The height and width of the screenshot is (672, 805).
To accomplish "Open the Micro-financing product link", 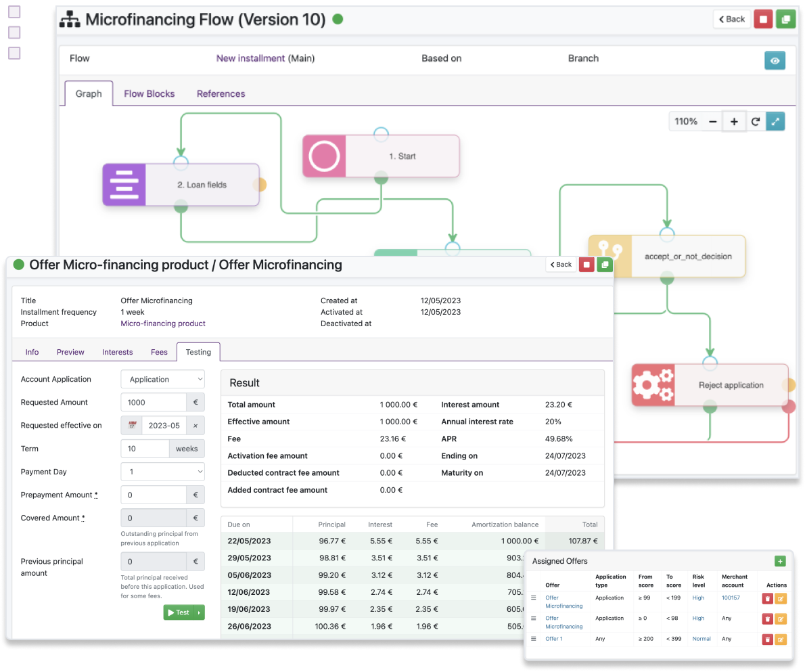I will click(x=162, y=323).
